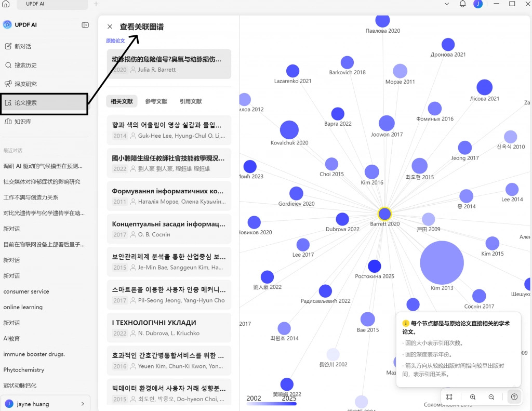Screen dimensions: 532x411
Task: Click the zoom out magnifier icon
Action: tap(491, 397)
